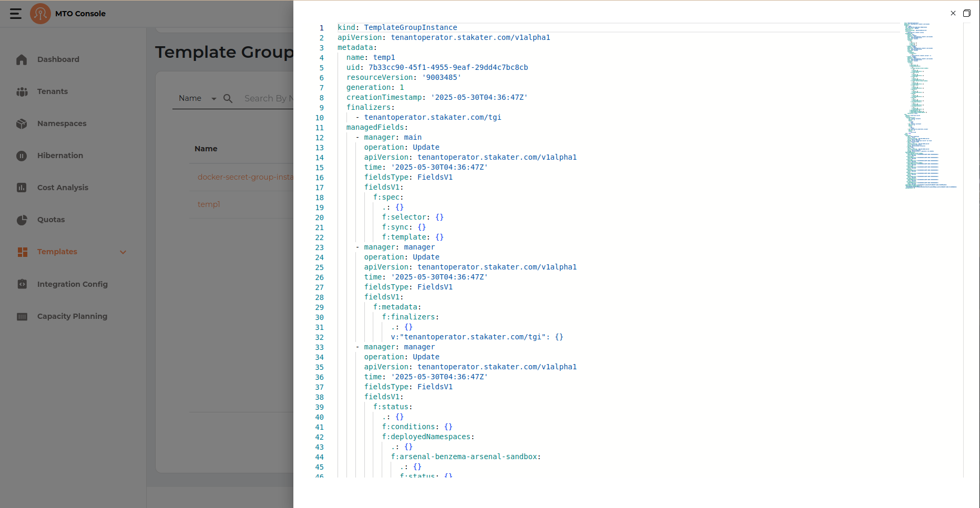
Task: Copy YAML using the copy icon
Action: (966, 13)
